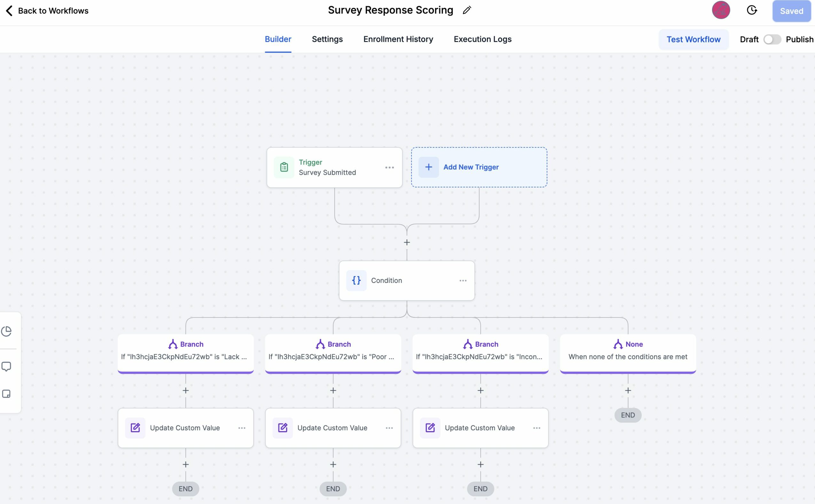Click plus icon above the Condition node

pyautogui.click(x=407, y=242)
